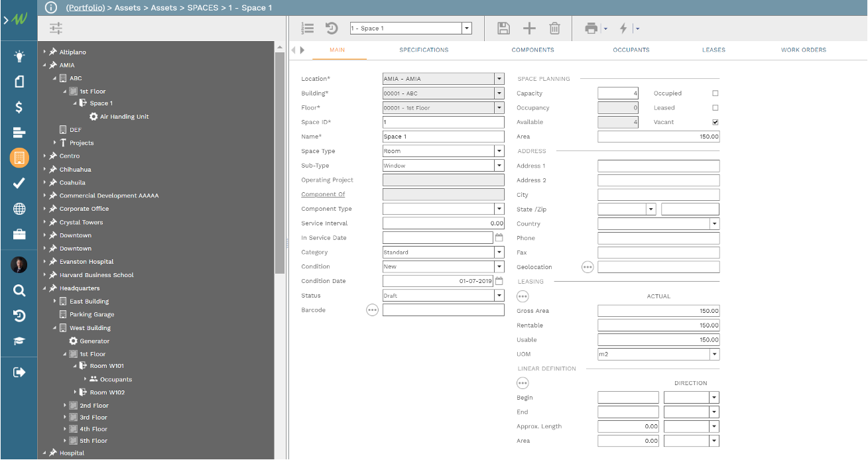This screenshot has height=462, width=868.
Task: Open calendar for Condition Date
Action: 499,281
